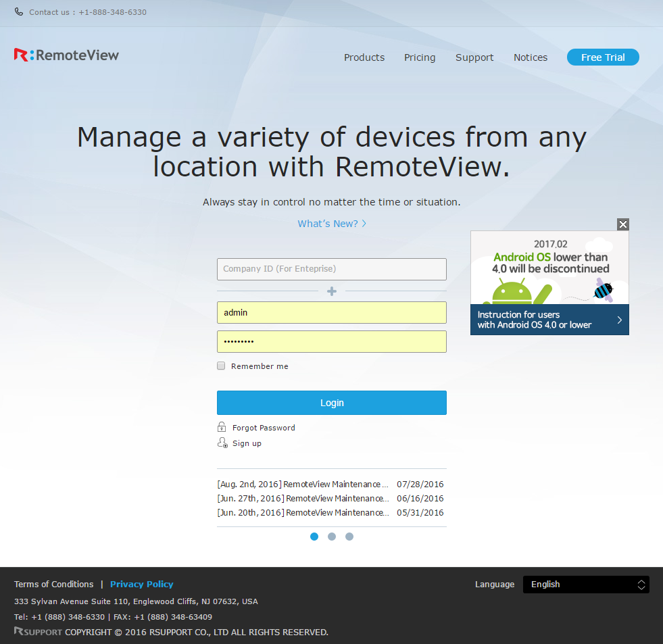
Task: Click the Sign up user icon
Action: point(222,443)
